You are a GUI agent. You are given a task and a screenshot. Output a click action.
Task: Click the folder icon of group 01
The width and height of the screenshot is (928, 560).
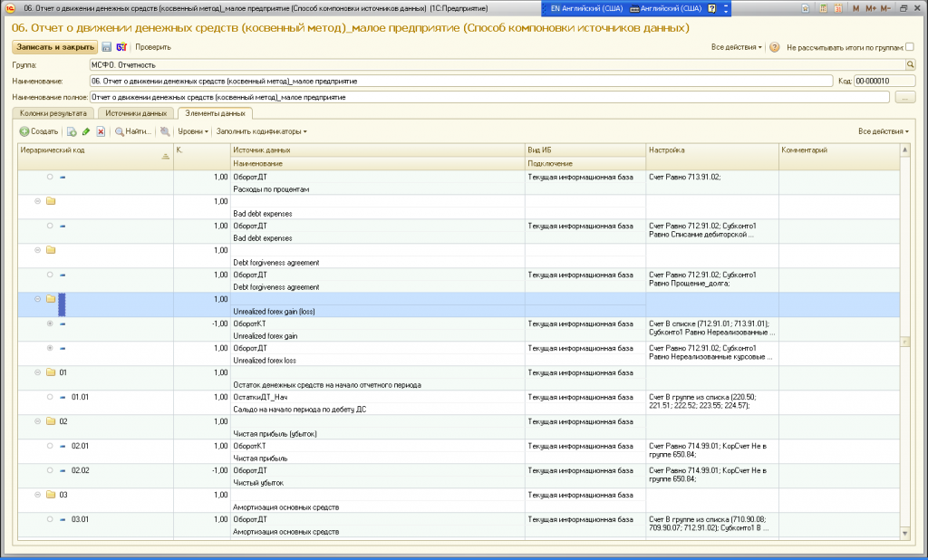pyautogui.click(x=51, y=372)
